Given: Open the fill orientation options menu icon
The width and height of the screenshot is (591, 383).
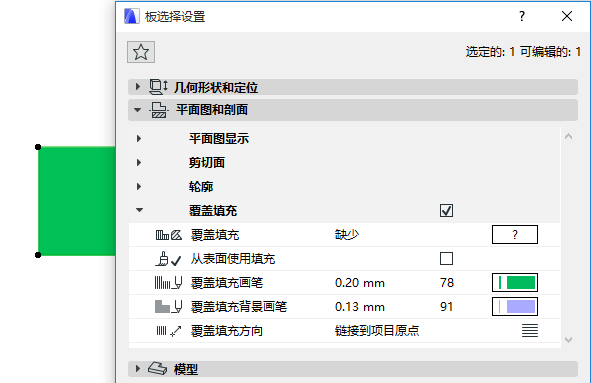Looking at the screenshot, I should (x=530, y=331).
